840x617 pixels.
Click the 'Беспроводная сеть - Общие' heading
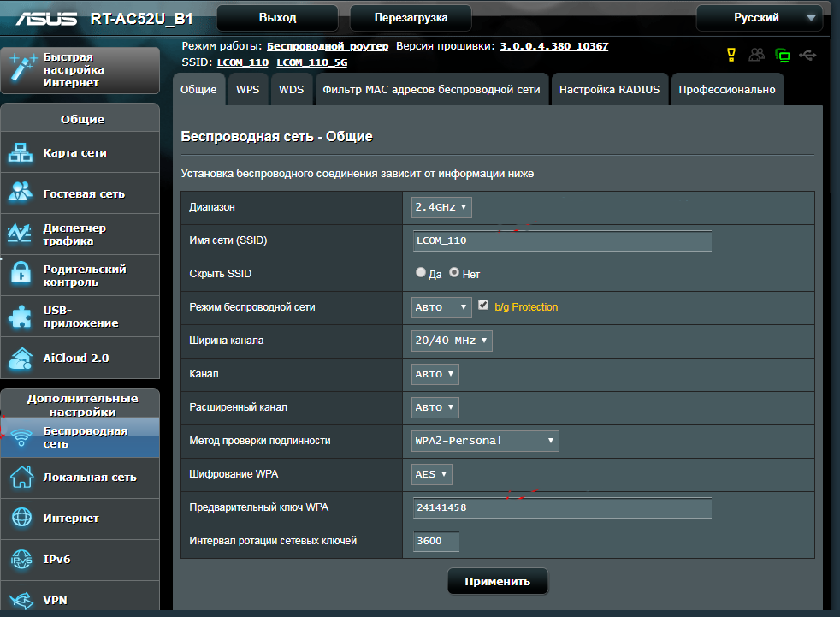click(x=276, y=136)
